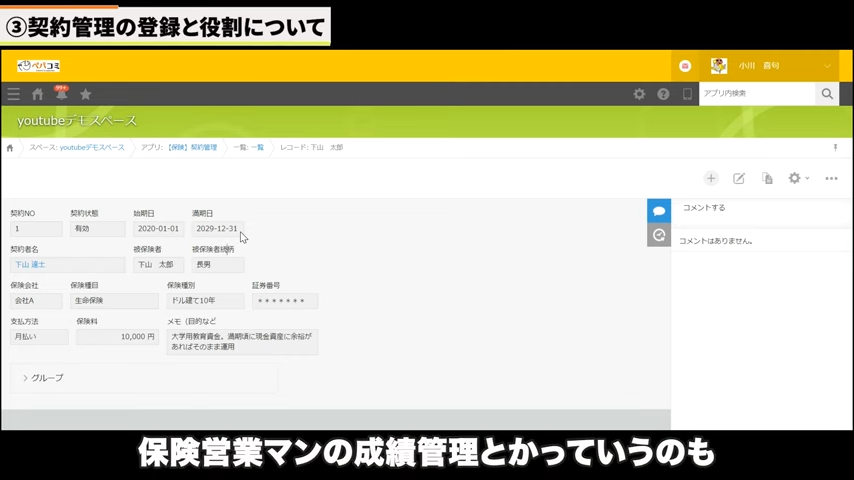Viewport: 854px width, 480px height.
Task: Click the コメントはありません message
Action: point(716,241)
